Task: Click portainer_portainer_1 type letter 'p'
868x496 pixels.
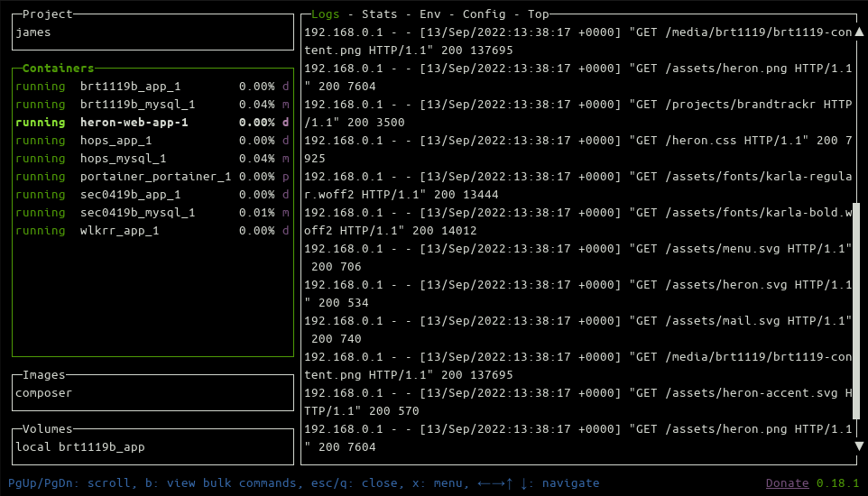Action: click(286, 177)
